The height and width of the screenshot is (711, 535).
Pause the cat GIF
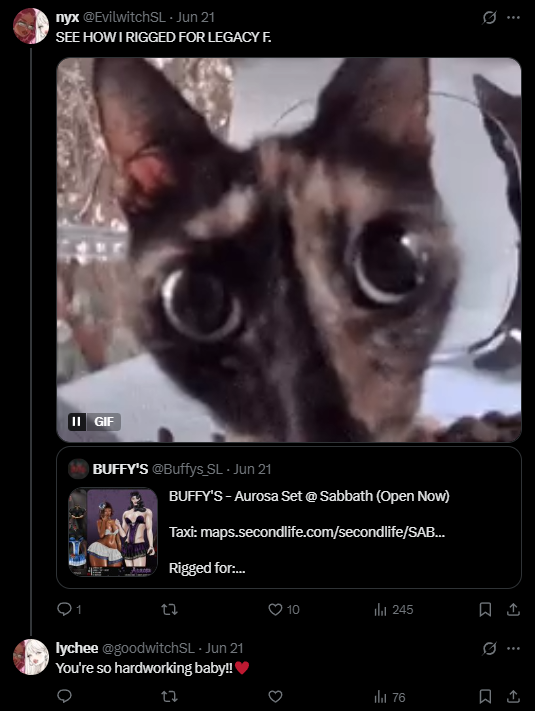coord(76,422)
